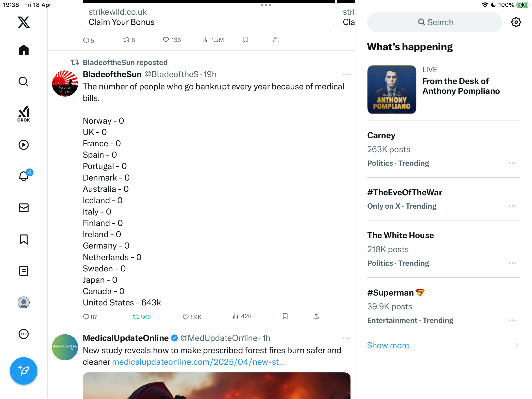Open the Lists icon in the sidebar
This screenshot has width=532, height=399.
24,271
